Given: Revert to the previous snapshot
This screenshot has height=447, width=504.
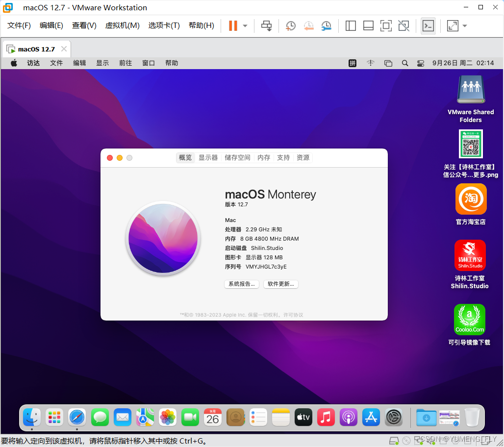Looking at the screenshot, I should click(x=308, y=25).
